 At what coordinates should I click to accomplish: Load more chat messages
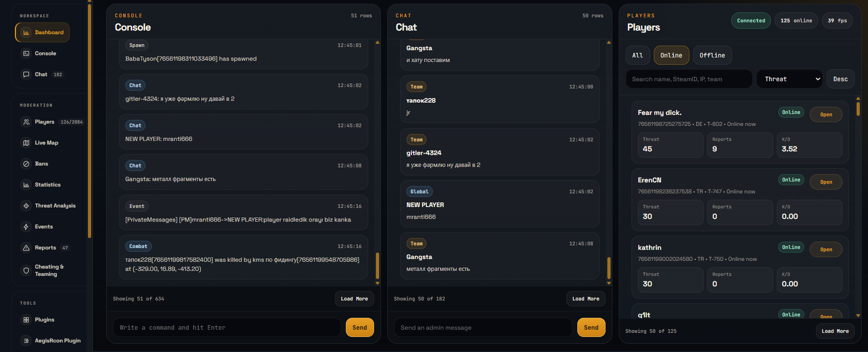586,299
